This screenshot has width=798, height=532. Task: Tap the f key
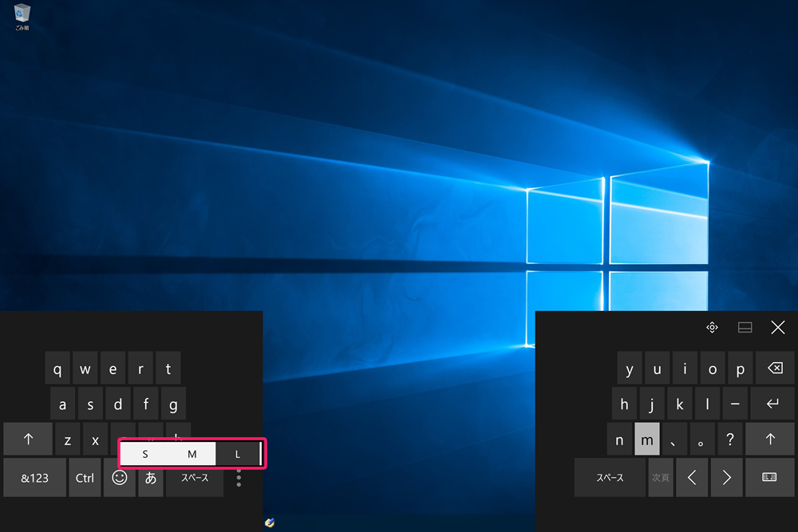click(145, 404)
